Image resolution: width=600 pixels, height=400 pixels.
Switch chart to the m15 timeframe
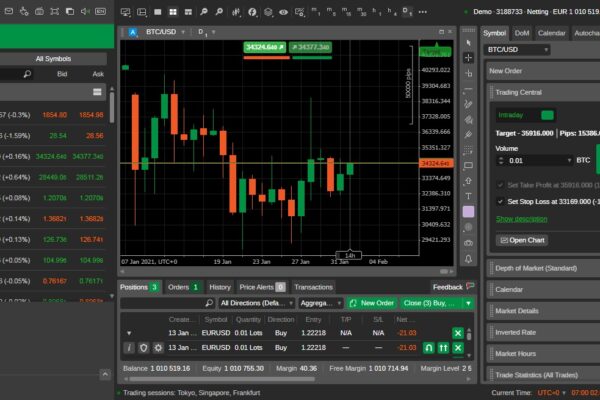(x=346, y=12)
